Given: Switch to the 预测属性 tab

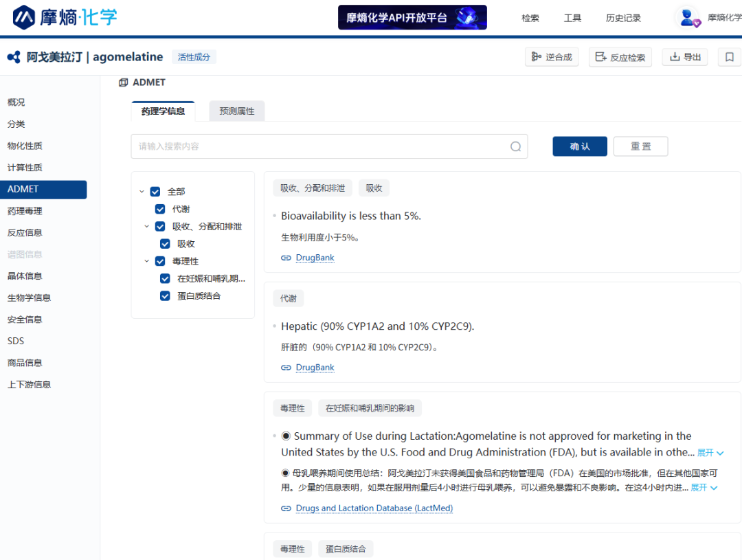Looking at the screenshot, I should (236, 111).
